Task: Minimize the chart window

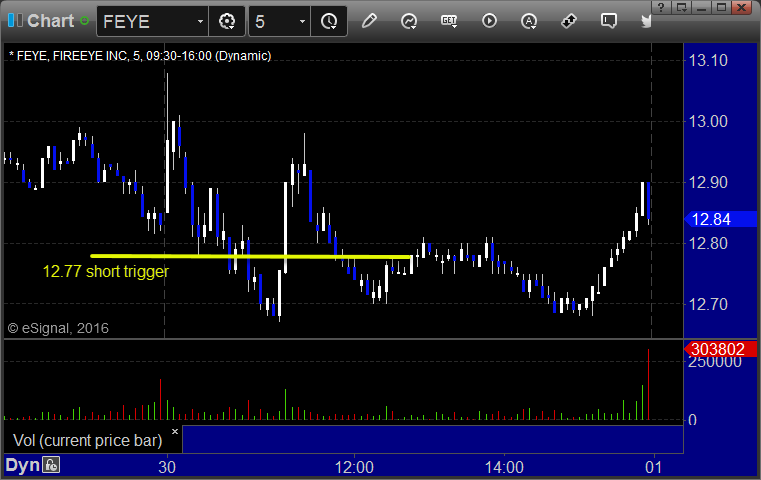Action: (x=701, y=7)
